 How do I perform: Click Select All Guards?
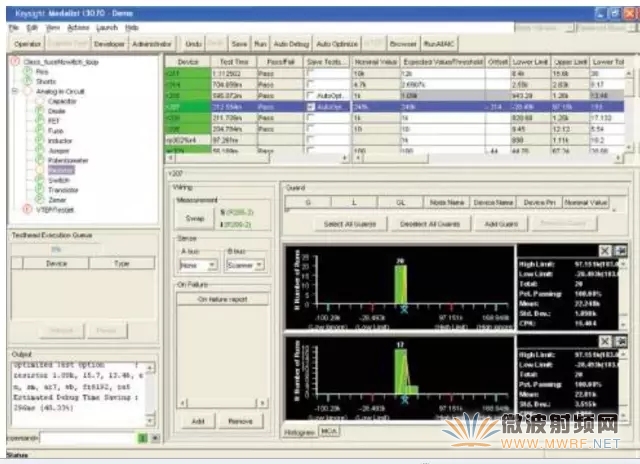click(x=350, y=224)
